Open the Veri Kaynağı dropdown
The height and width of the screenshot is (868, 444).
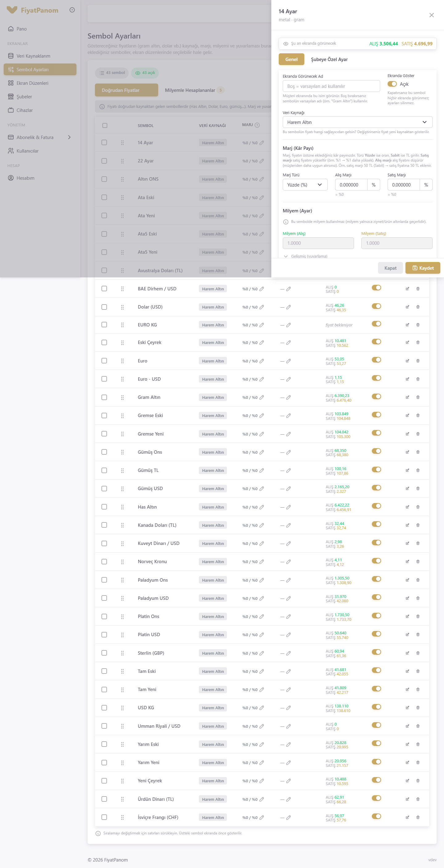coord(357,122)
